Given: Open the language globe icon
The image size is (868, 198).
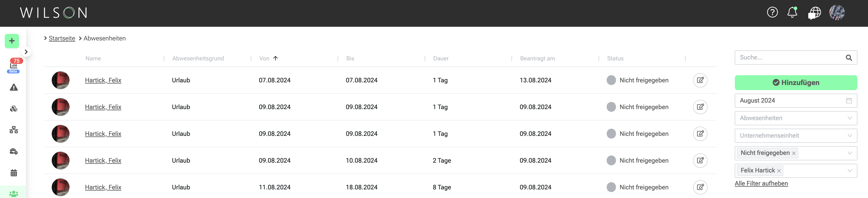Looking at the screenshot, I should pos(814,13).
